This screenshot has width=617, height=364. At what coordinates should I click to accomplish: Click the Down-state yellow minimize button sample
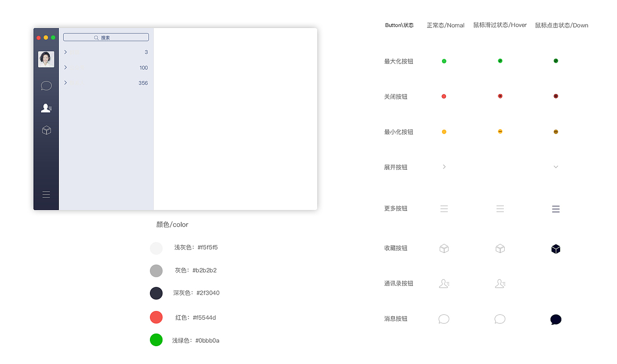pyautogui.click(x=555, y=131)
